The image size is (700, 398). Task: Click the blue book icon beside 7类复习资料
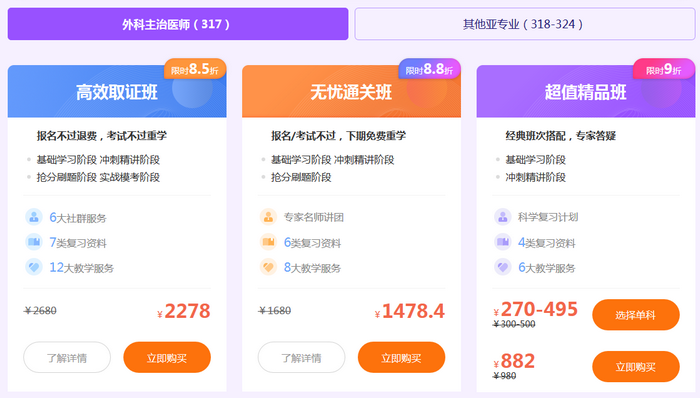pyautogui.click(x=34, y=242)
